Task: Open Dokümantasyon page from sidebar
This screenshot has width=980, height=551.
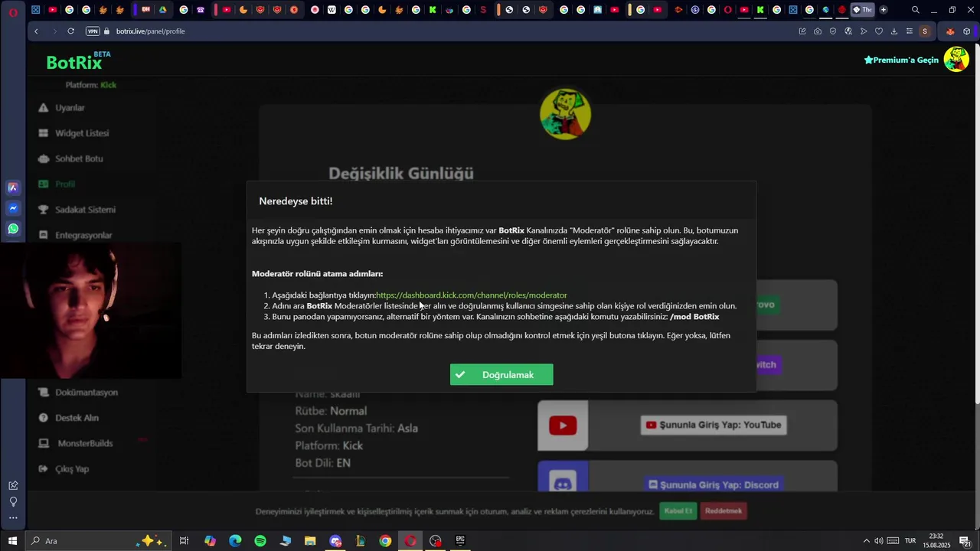Action: click(x=87, y=393)
